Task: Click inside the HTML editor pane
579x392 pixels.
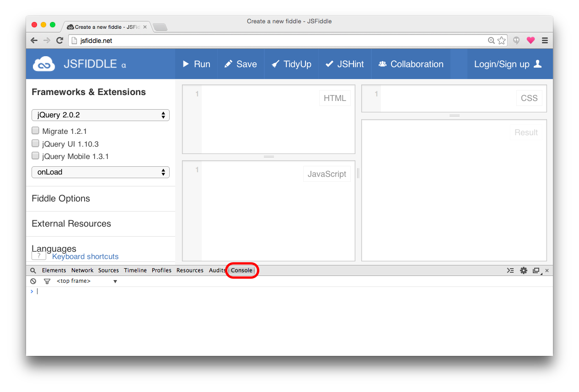Action: tap(268, 119)
